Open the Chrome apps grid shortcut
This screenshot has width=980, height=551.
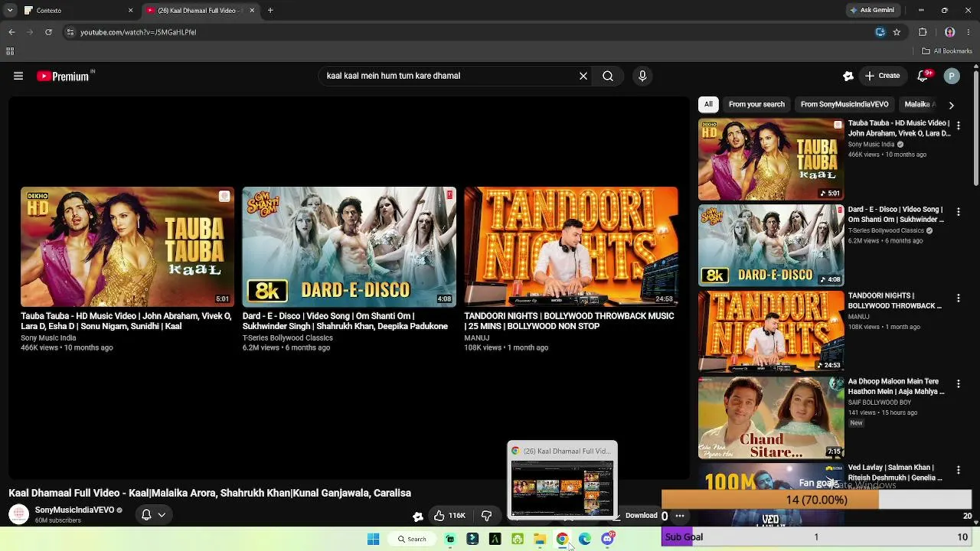(x=10, y=51)
